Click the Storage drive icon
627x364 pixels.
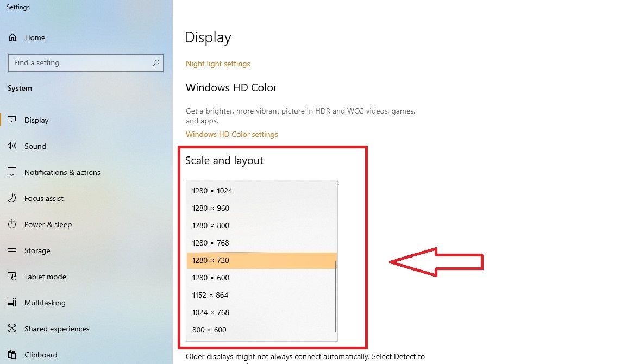click(12, 250)
